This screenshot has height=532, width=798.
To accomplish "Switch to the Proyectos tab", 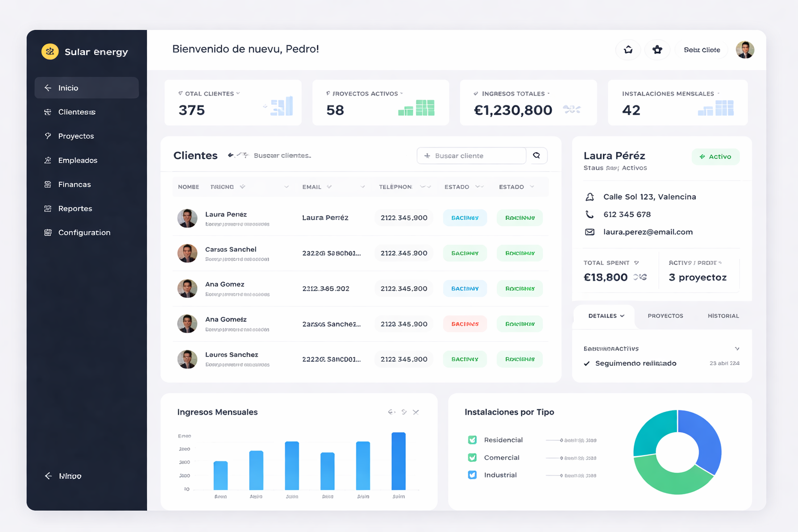I will (665, 316).
